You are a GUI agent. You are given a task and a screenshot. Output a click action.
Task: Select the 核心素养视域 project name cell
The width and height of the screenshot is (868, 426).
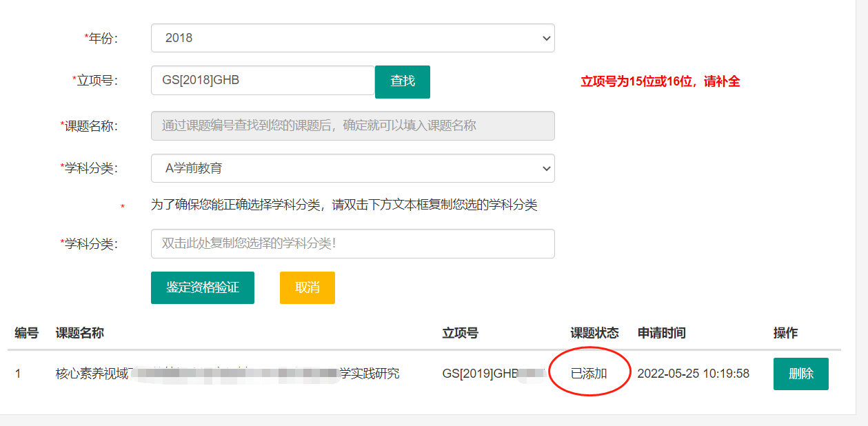point(227,374)
